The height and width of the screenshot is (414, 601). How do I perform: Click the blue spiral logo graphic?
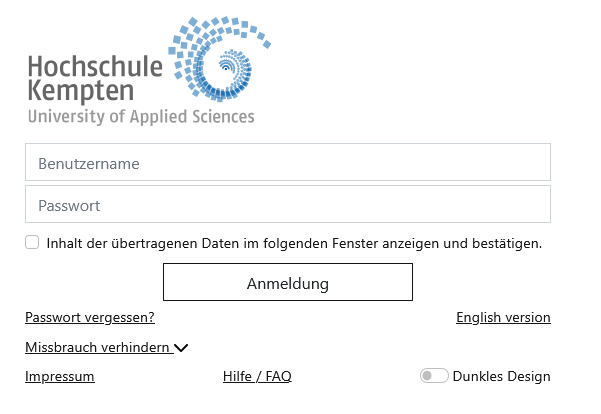222,62
